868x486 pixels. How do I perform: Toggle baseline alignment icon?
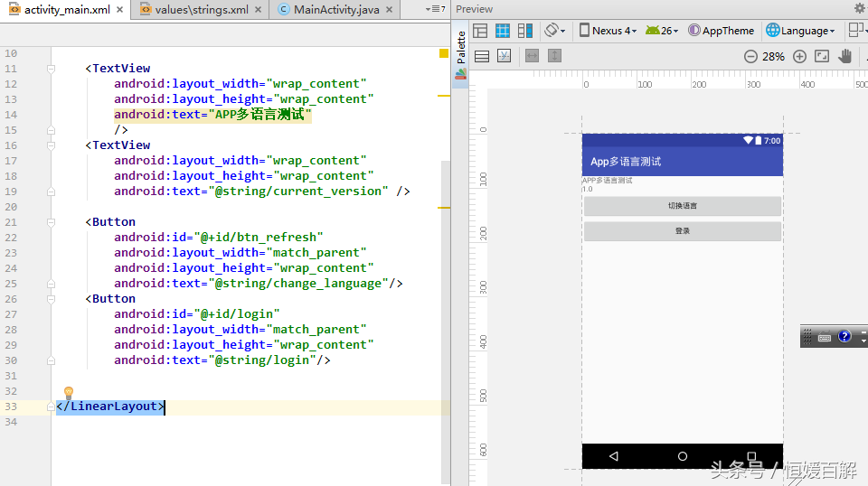(504, 56)
